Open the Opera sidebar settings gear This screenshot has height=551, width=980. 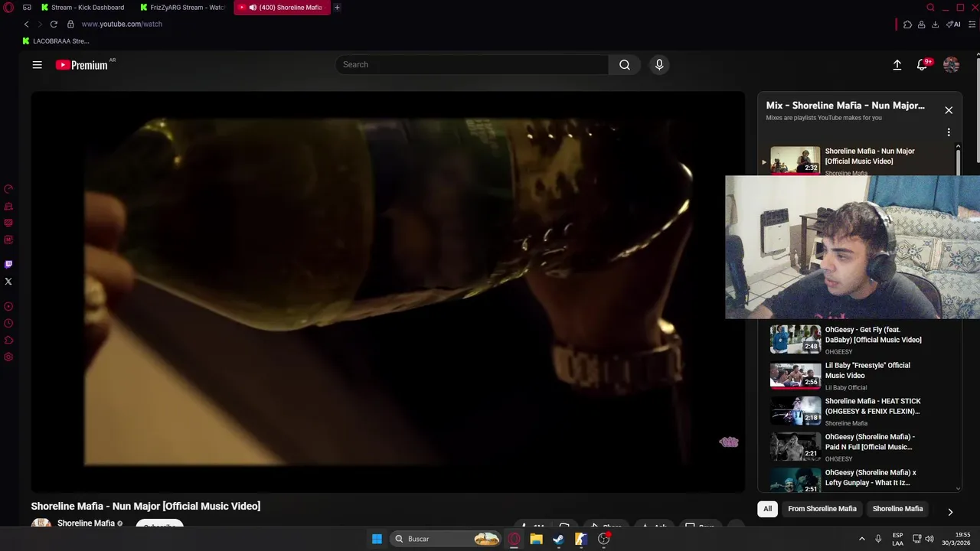(x=8, y=357)
